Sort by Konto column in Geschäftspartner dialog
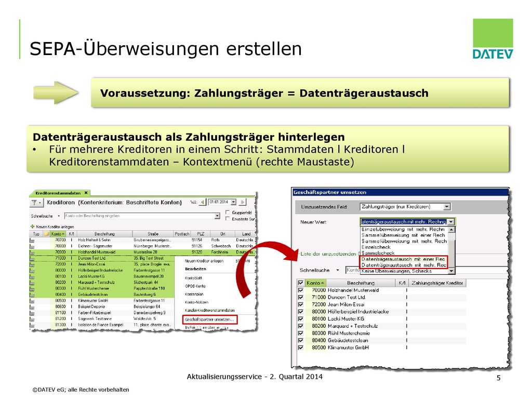 315,283
